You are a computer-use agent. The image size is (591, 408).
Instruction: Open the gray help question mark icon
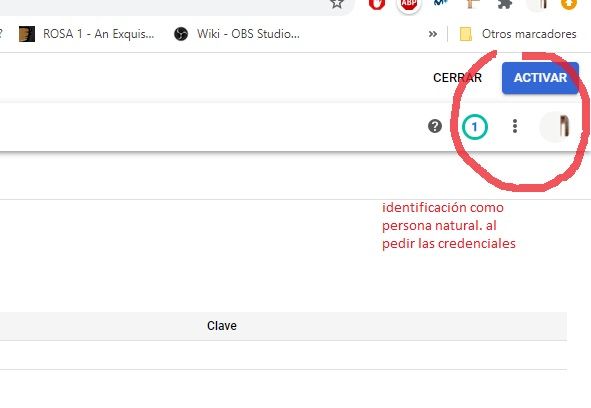pos(435,126)
